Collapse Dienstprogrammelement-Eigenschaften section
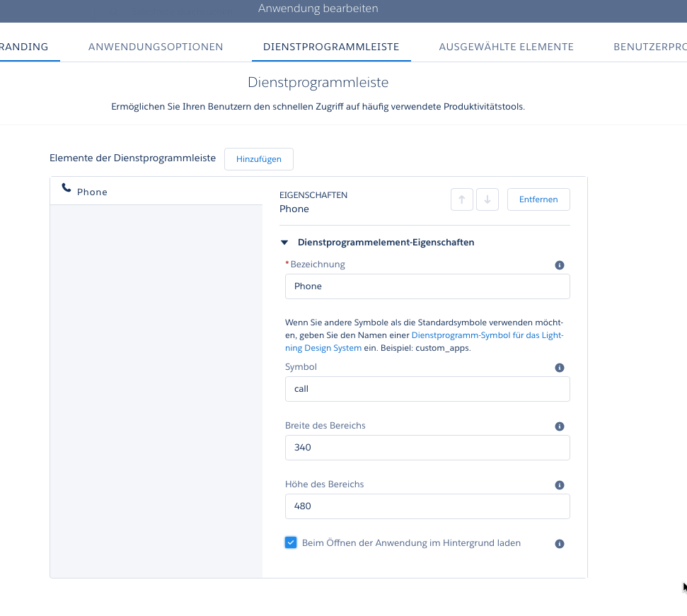Viewport: 687px width, 616px height. [x=284, y=242]
